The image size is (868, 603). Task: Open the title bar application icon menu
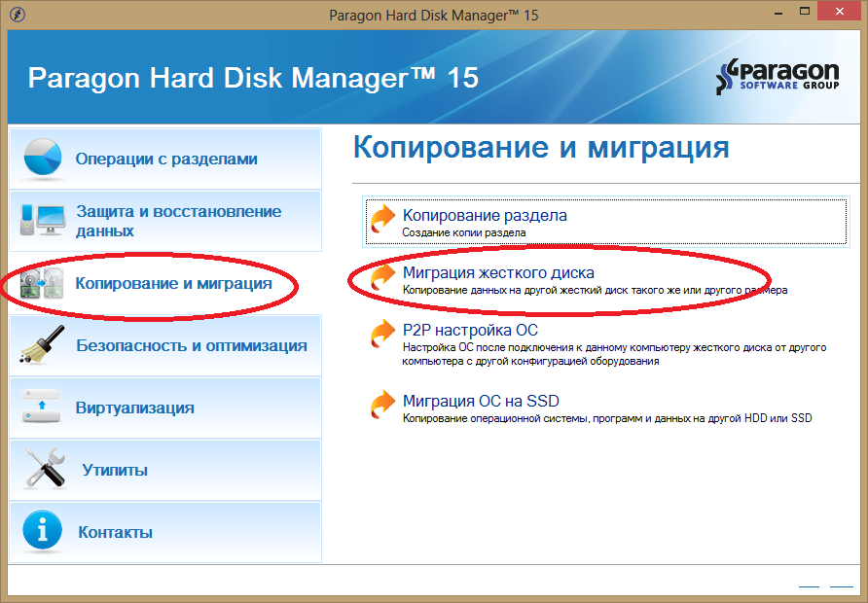click(x=18, y=14)
